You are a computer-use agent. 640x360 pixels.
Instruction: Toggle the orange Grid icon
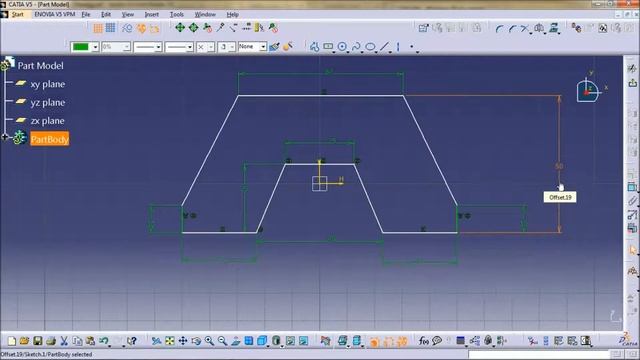(x=98, y=28)
